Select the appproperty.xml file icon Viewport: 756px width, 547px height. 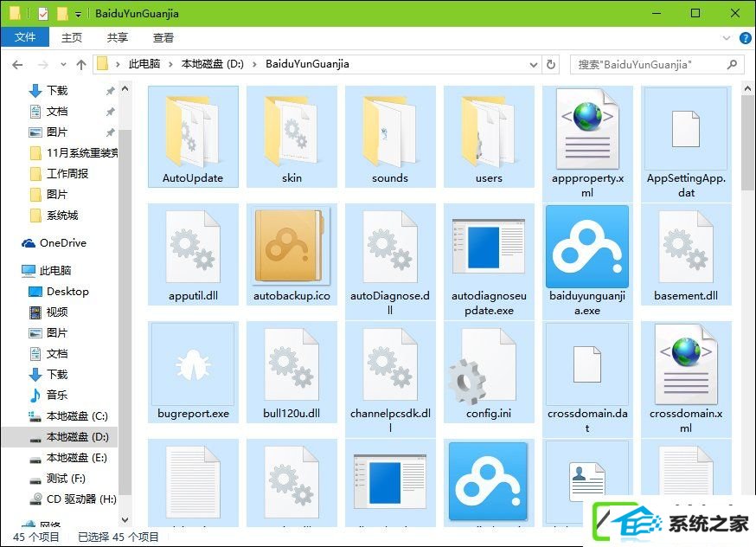coord(587,129)
